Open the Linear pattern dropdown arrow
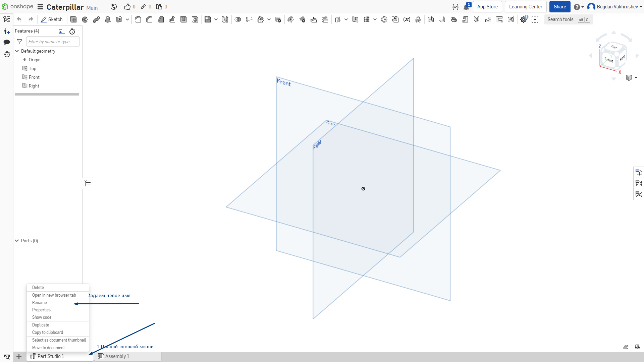644x362 pixels. 216,19
